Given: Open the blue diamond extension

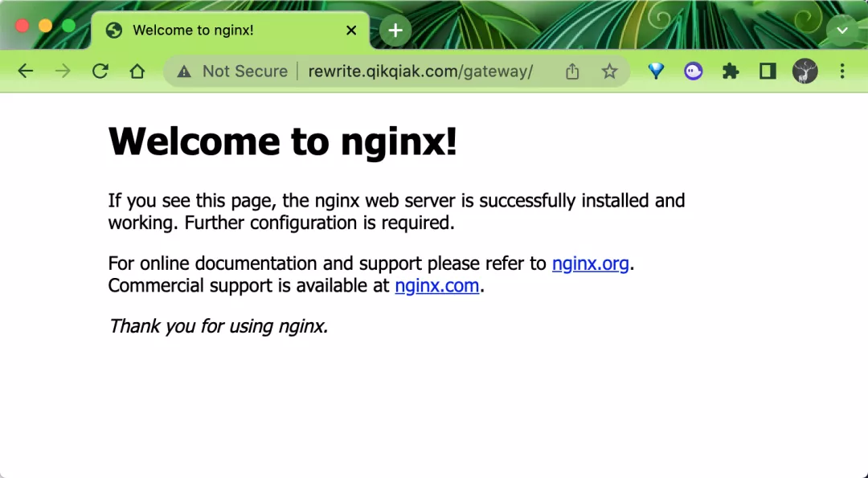Looking at the screenshot, I should coord(657,71).
